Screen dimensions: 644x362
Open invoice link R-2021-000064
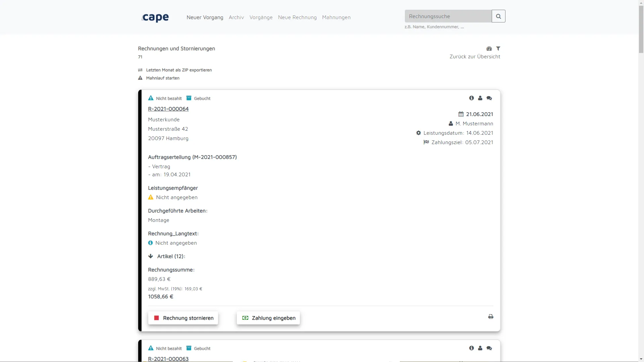point(168,109)
